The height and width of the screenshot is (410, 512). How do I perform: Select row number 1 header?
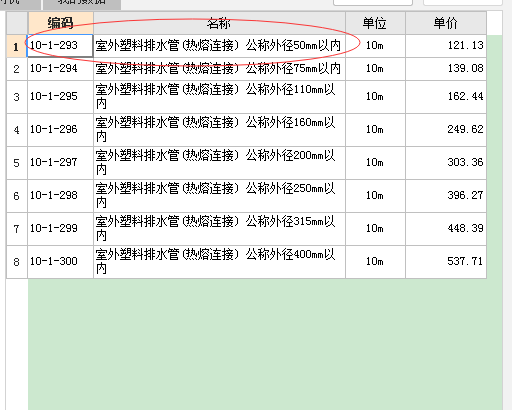click(17, 46)
